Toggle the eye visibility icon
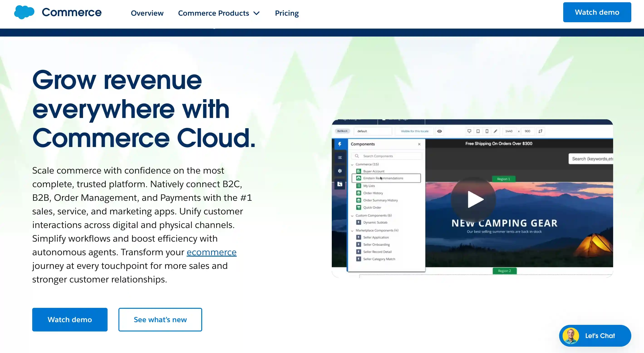 point(439,131)
